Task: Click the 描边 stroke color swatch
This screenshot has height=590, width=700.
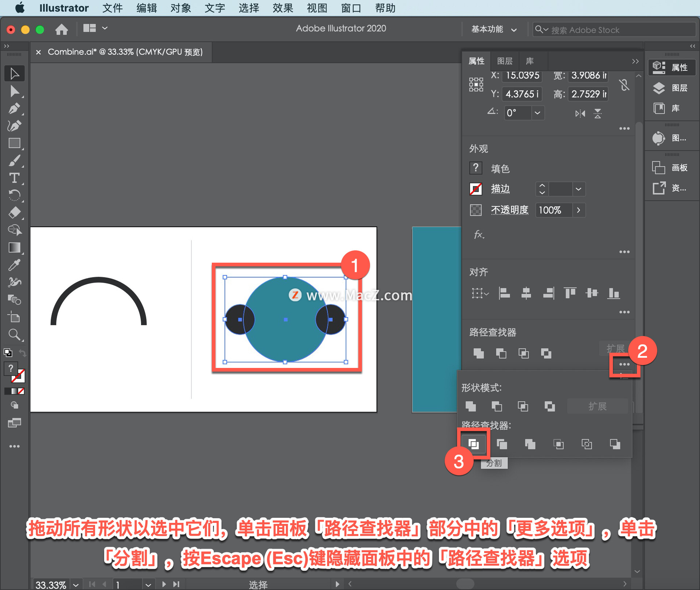Action: [476, 189]
